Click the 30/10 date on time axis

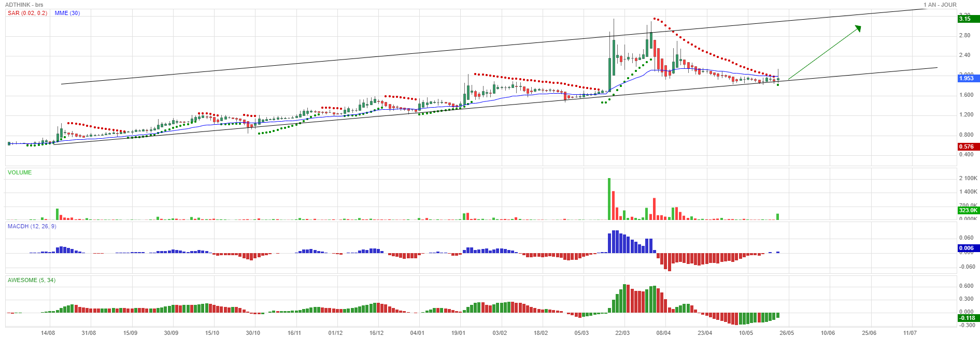(x=253, y=333)
